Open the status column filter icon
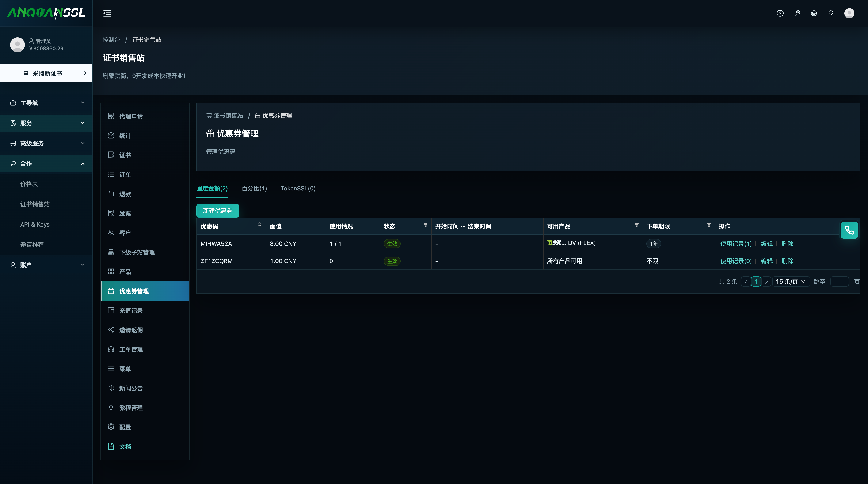The image size is (868, 484). (425, 225)
